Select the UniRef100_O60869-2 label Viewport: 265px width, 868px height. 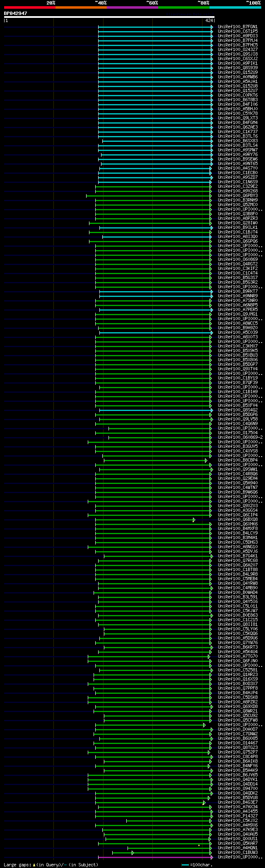click(240, 438)
